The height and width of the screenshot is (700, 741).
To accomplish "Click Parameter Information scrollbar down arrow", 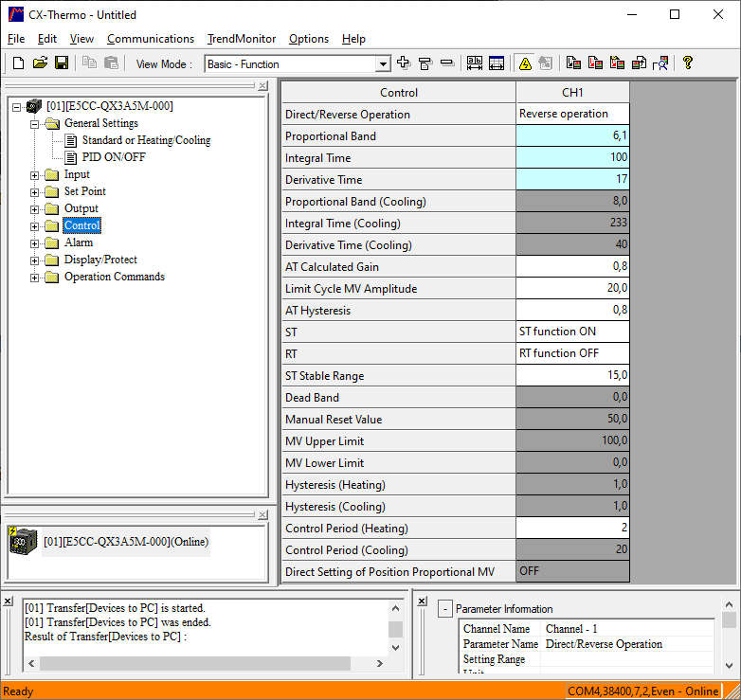I will point(730,666).
